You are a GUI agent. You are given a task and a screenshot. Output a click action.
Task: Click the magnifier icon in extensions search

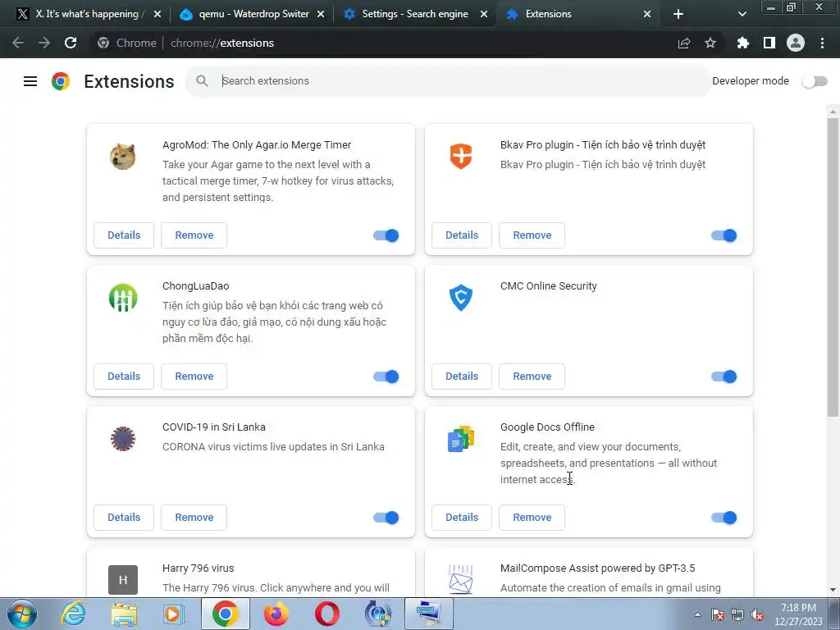click(x=202, y=81)
